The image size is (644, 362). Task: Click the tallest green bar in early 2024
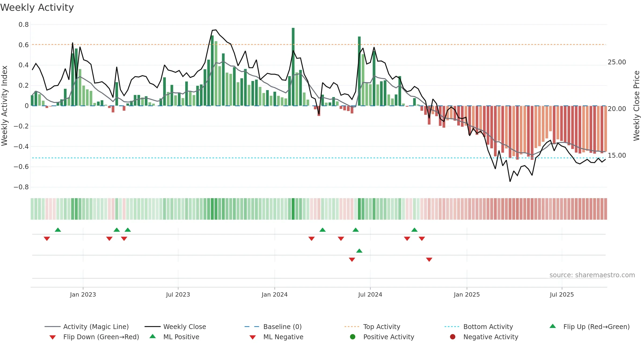[293, 67]
